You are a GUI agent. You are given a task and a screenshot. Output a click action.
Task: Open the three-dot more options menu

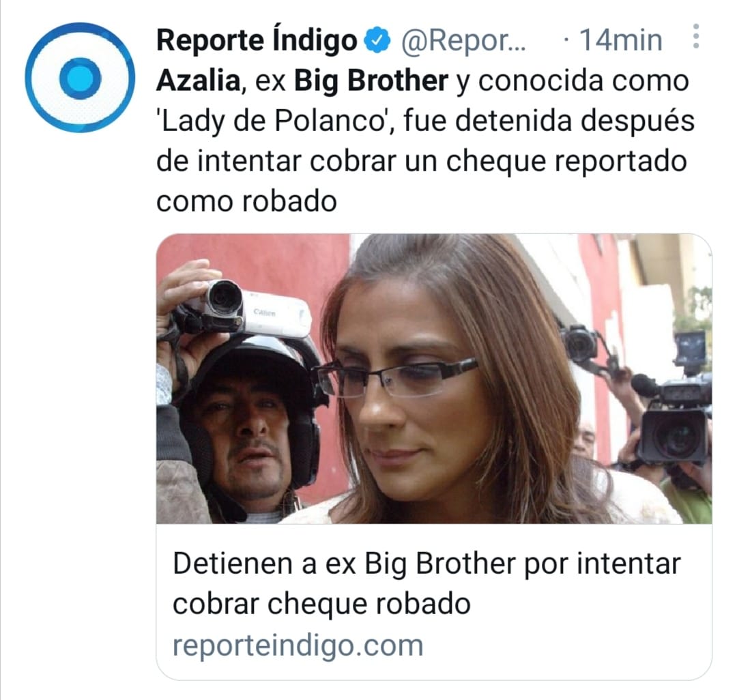696,37
